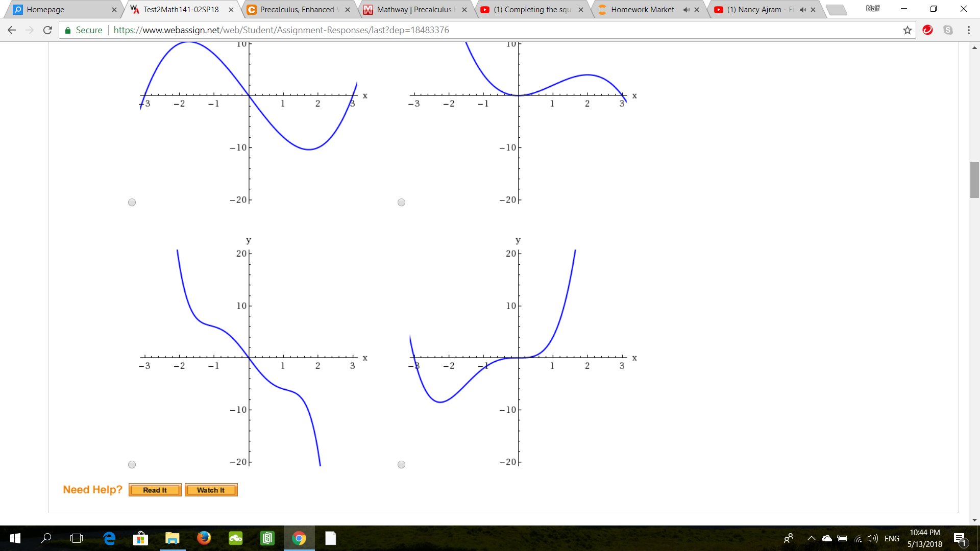Screen dimensions: 980x551
Task: Open a new browser tab
Action: click(x=836, y=10)
